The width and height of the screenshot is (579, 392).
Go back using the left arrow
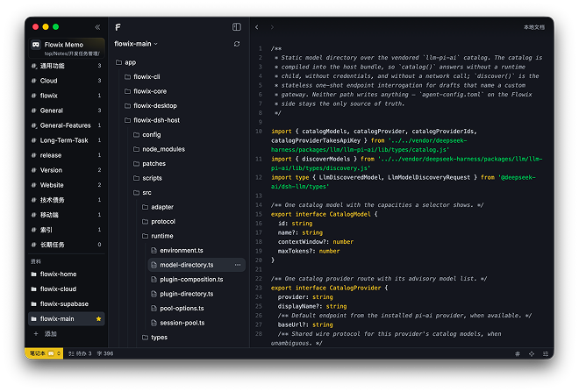(257, 27)
